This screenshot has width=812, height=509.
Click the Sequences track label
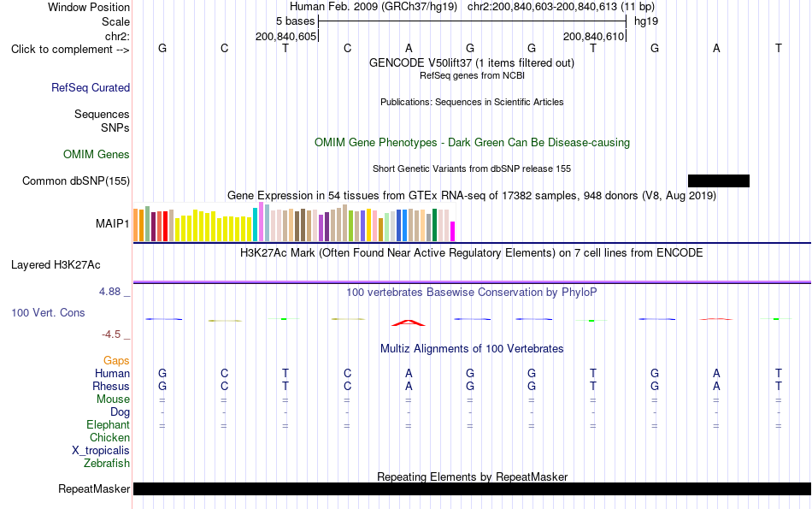[102, 114]
